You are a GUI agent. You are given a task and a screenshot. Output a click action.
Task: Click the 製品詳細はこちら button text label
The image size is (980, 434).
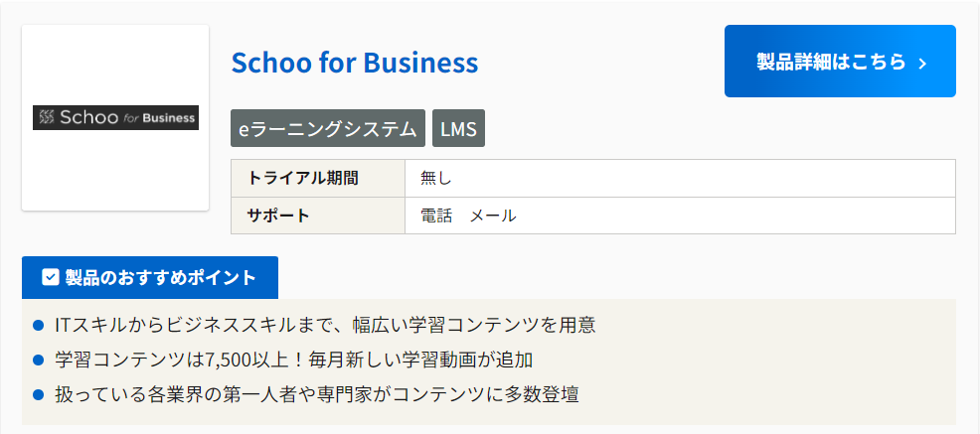pyautogui.click(x=831, y=62)
